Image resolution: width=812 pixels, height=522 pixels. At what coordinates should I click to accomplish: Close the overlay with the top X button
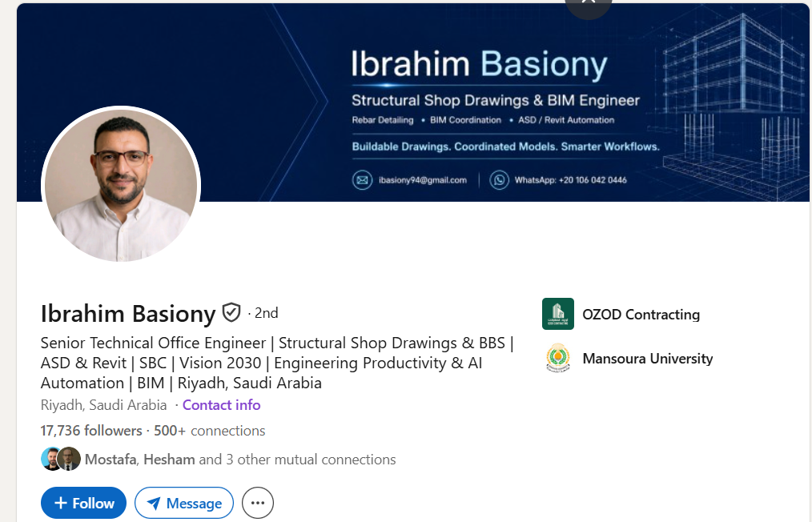(x=589, y=5)
